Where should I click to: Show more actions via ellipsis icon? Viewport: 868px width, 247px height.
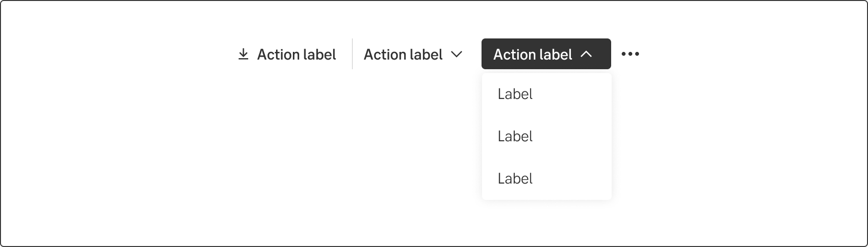coord(630,54)
